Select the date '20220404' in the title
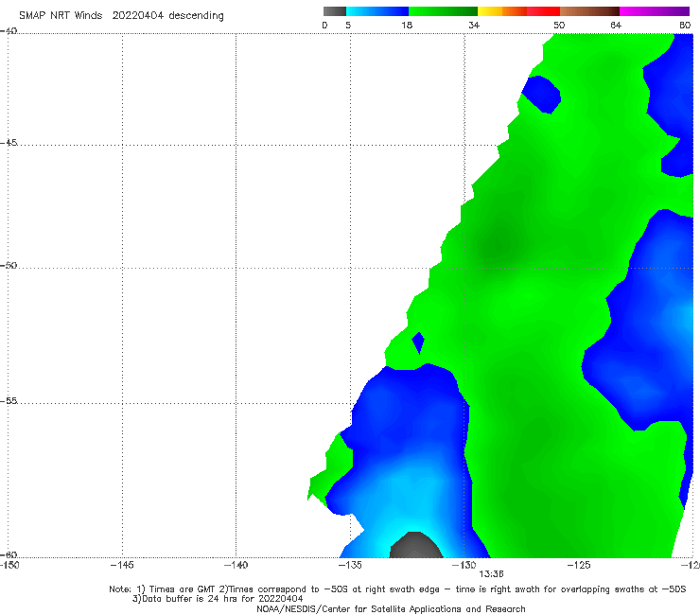This screenshot has width=700, height=615. (x=138, y=15)
